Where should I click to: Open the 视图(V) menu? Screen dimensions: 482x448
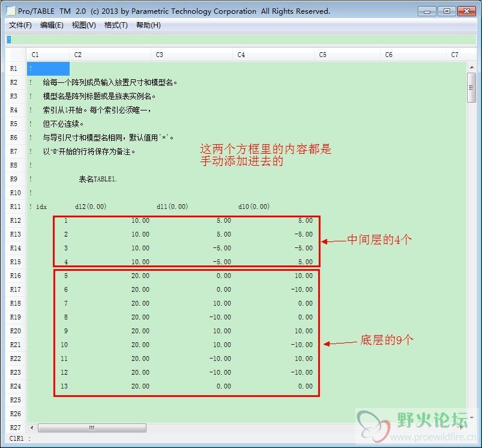coord(83,25)
